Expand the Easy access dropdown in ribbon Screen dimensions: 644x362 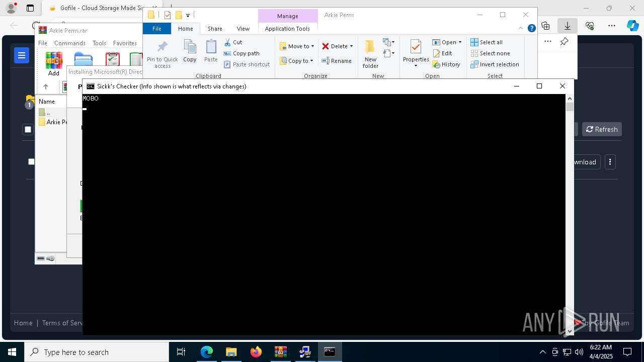pyautogui.click(x=389, y=53)
